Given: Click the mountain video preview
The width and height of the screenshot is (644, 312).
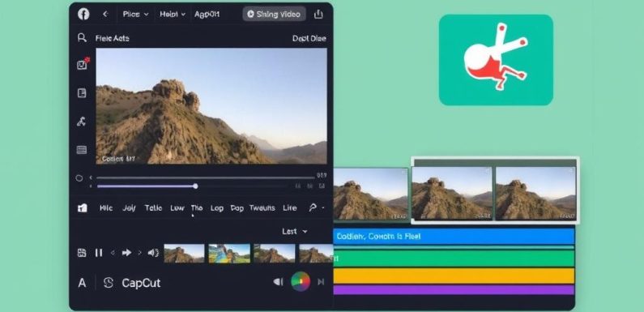Looking at the screenshot, I should tap(211, 106).
